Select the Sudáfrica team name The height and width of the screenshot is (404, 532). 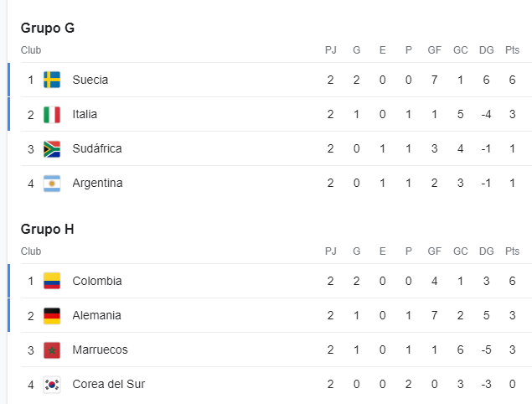pos(97,148)
